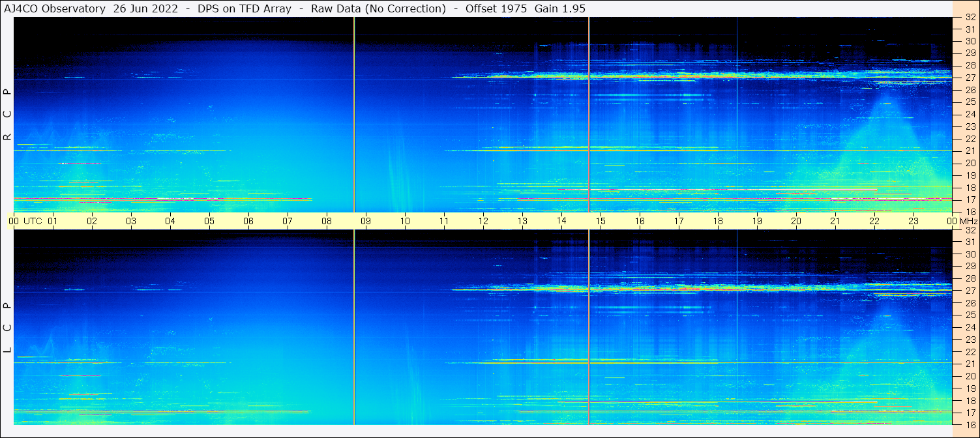Click the 14 hour mark on time axis
Image resolution: width=980 pixels, height=438 pixels.
click(x=561, y=220)
